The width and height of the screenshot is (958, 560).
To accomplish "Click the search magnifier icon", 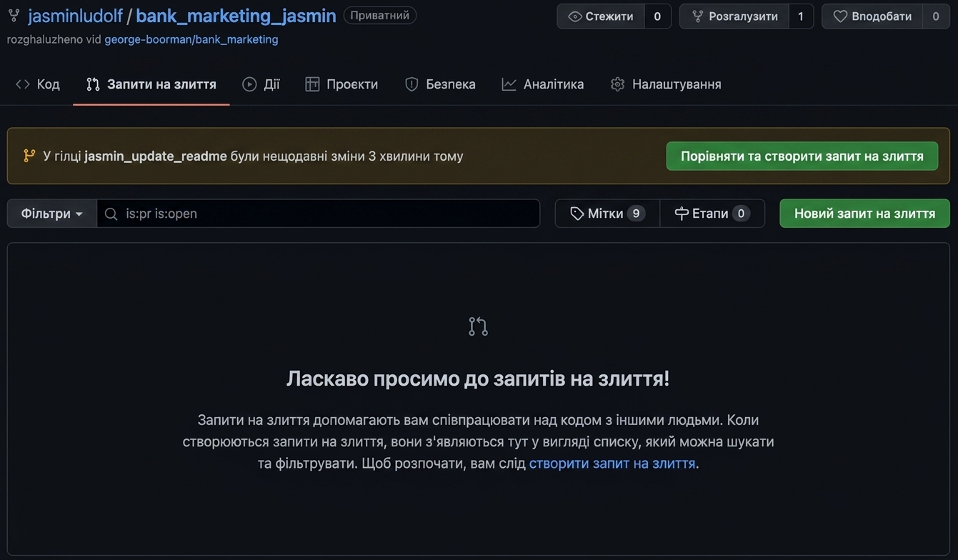I will pos(111,214).
